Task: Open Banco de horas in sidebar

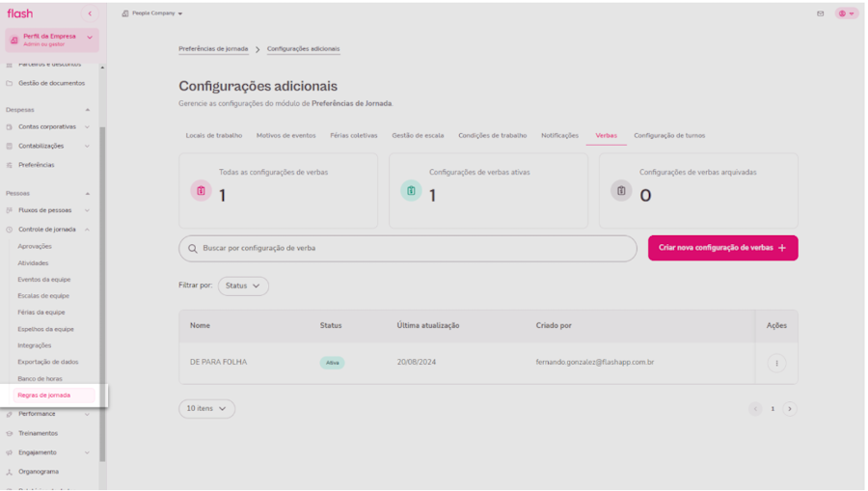Action: (40, 379)
